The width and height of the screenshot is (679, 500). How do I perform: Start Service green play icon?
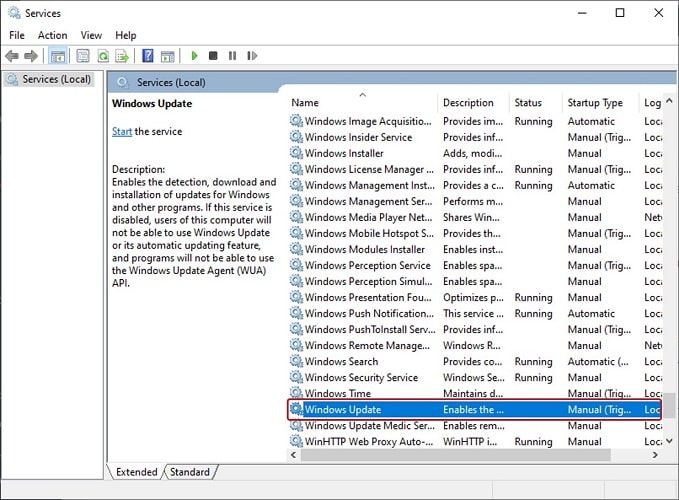coord(194,56)
